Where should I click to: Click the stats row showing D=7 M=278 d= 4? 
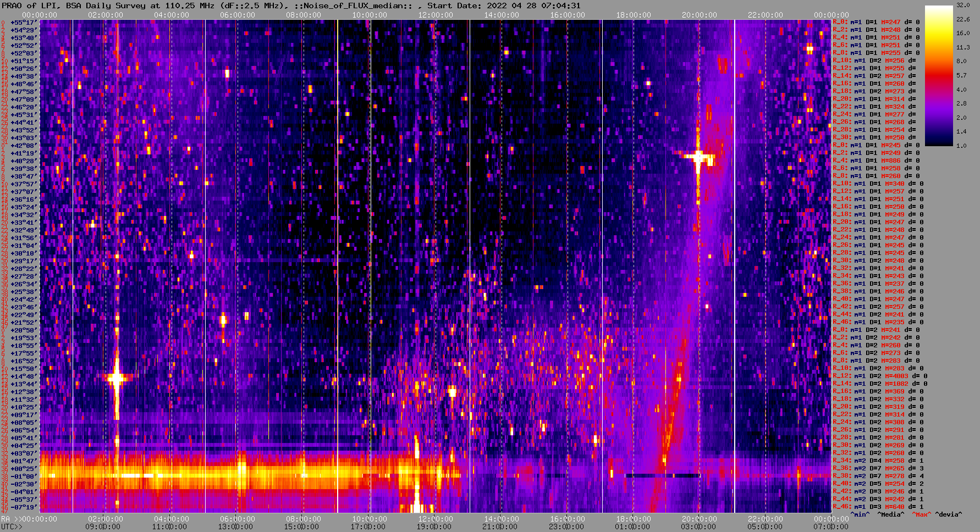pyautogui.click(x=878, y=476)
